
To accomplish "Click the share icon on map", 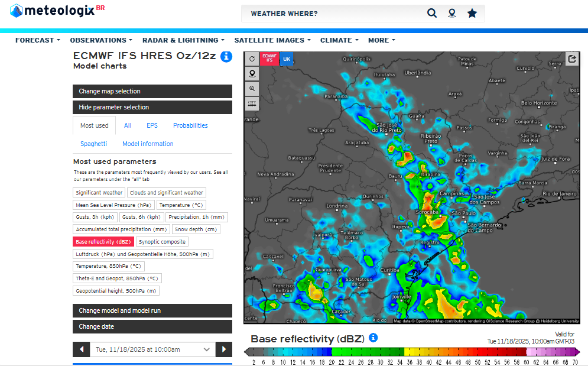I will (571, 59).
